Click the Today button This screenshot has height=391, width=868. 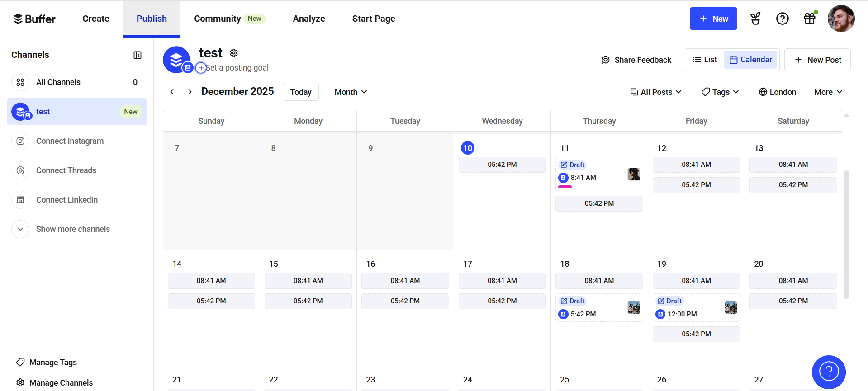(301, 92)
